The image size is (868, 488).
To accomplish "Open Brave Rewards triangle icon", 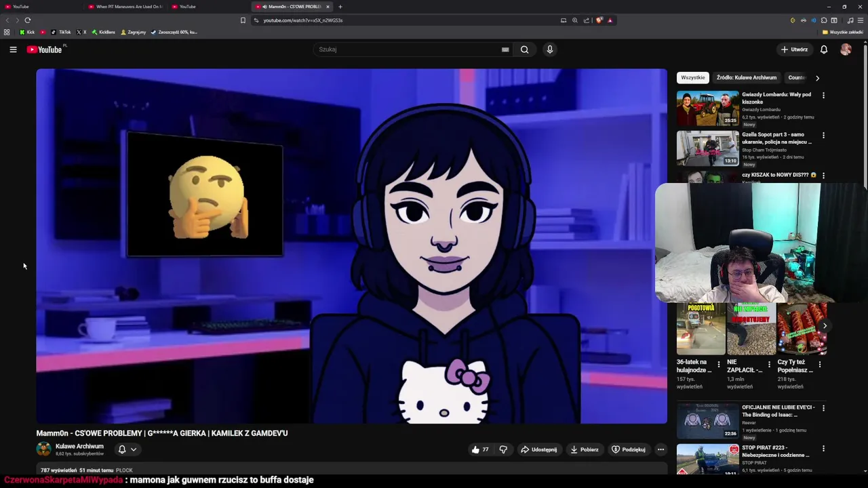I will click(x=610, y=20).
